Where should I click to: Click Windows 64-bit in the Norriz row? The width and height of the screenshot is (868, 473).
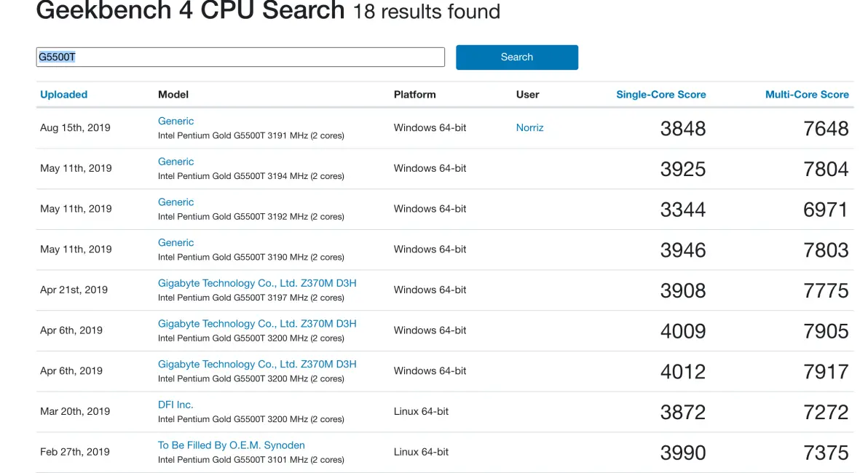tap(430, 128)
